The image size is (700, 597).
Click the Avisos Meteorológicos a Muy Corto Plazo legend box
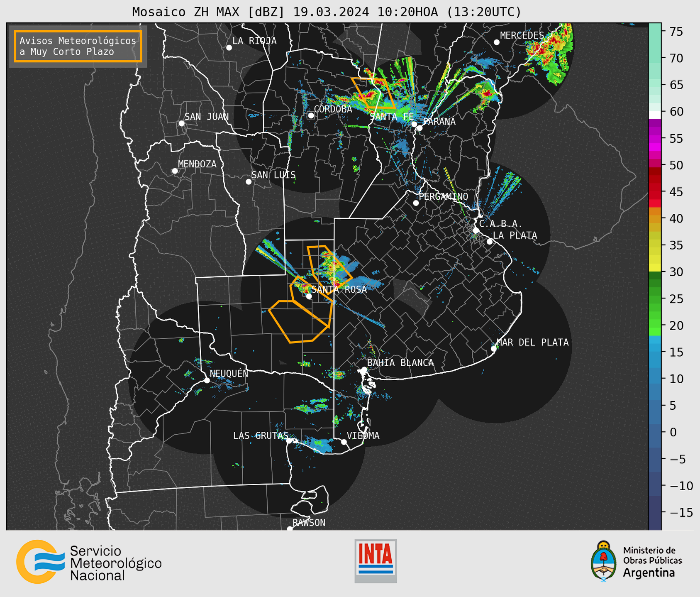78,46
